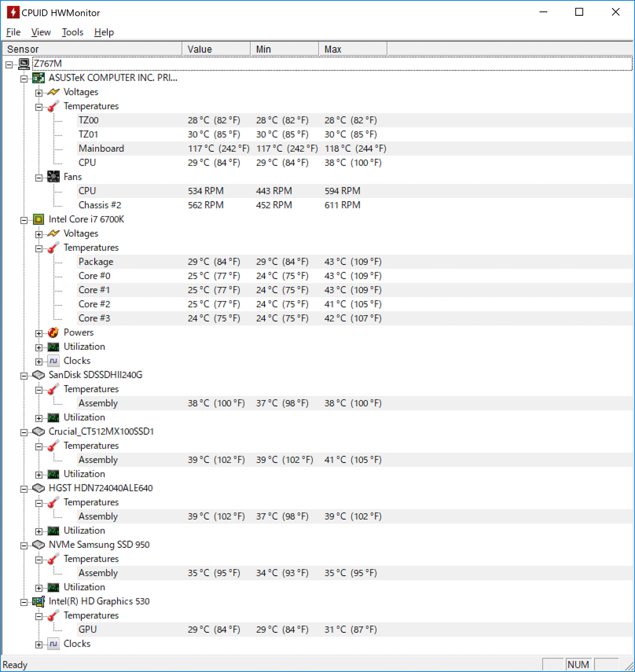This screenshot has width=635, height=672.
Task: Click the thermometer icon under HGST drive
Action: click(53, 502)
